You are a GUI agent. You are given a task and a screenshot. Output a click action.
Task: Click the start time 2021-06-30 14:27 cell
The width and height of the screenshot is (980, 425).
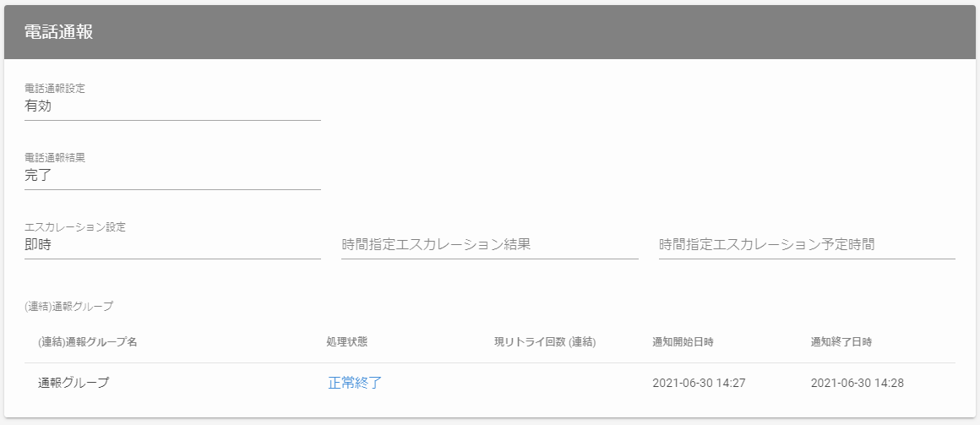click(x=699, y=383)
